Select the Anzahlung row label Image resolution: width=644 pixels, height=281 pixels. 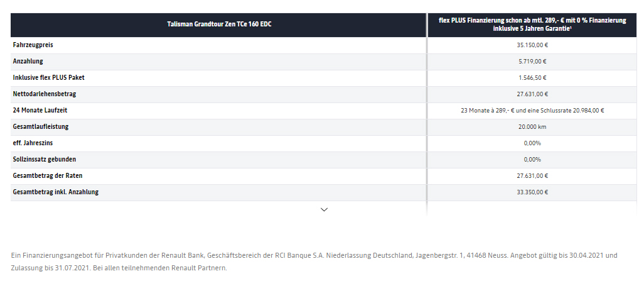28,62
